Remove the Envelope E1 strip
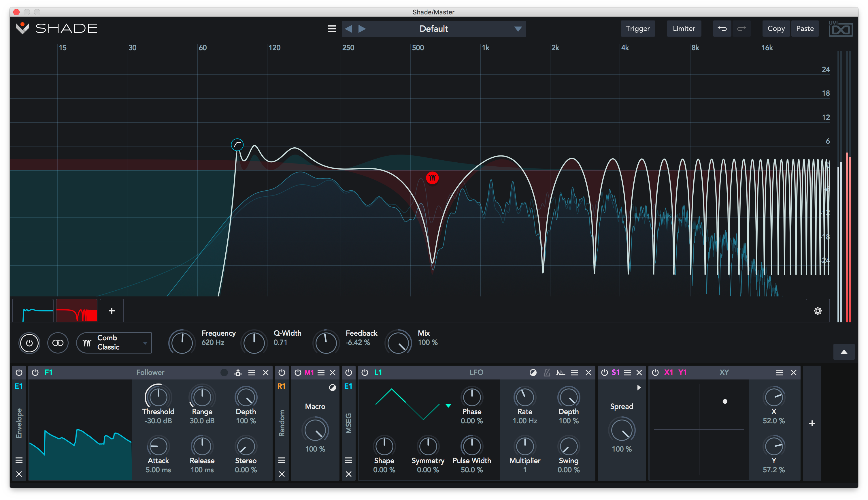Image resolution: width=868 pixels, height=500 pixels. click(19, 474)
